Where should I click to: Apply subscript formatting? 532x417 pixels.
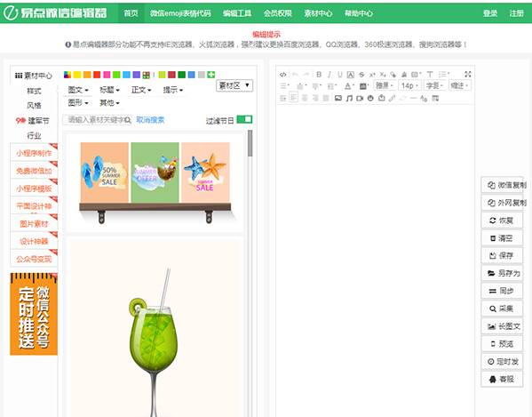[x=383, y=75]
